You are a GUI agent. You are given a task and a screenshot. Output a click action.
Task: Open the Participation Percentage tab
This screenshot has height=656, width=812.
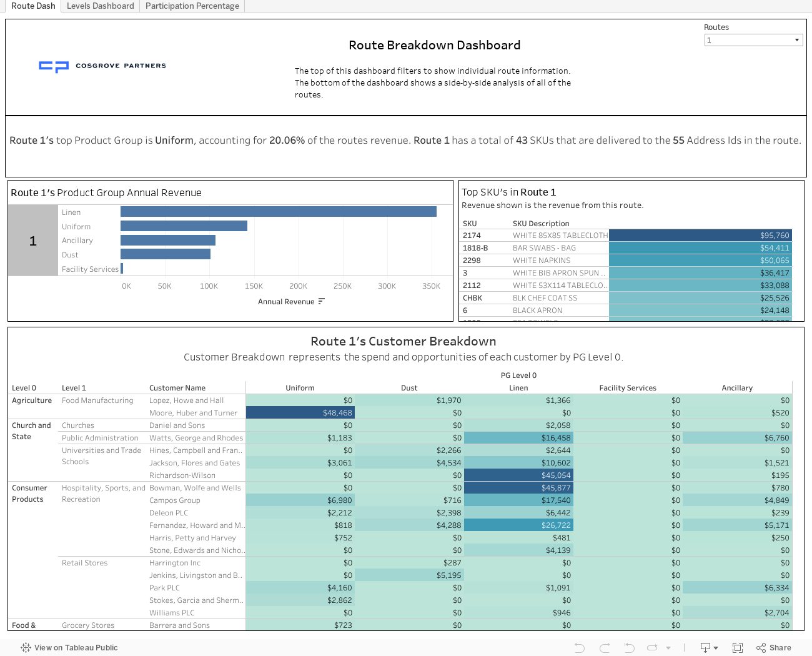pyautogui.click(x=192, y=6)
